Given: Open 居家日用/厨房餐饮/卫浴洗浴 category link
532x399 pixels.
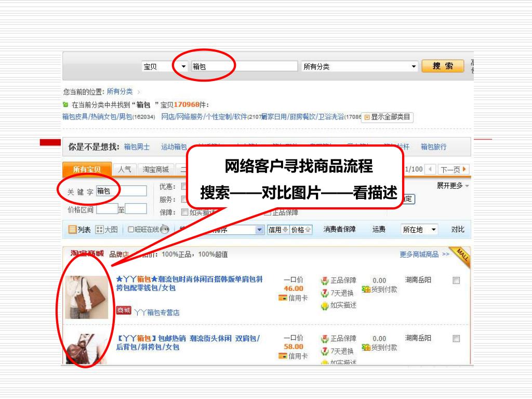Looking at the screenshot, I should coord(303,117).
